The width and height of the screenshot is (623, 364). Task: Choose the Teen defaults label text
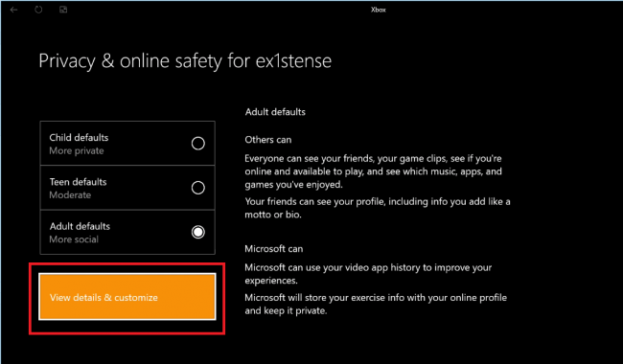coord(78,182)
